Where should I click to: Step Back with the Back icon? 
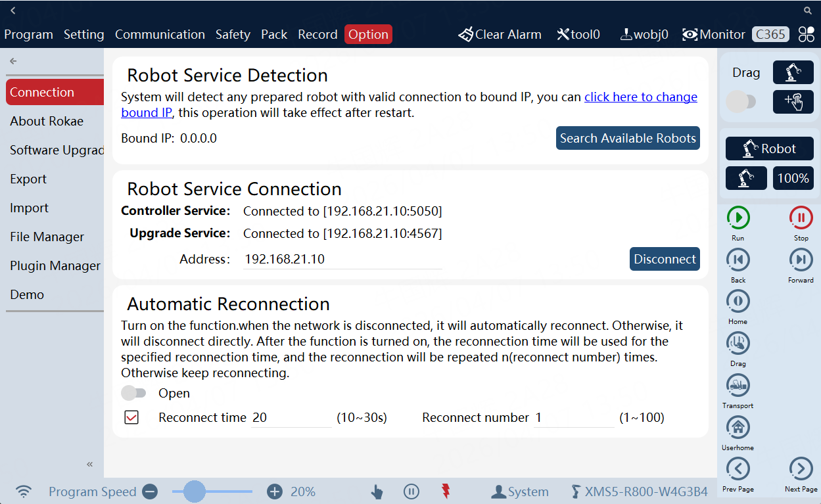click(738, 260)
